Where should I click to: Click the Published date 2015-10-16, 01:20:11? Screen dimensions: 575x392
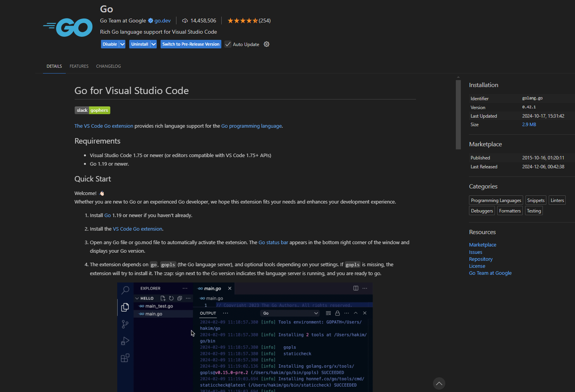tap(543, 158)
